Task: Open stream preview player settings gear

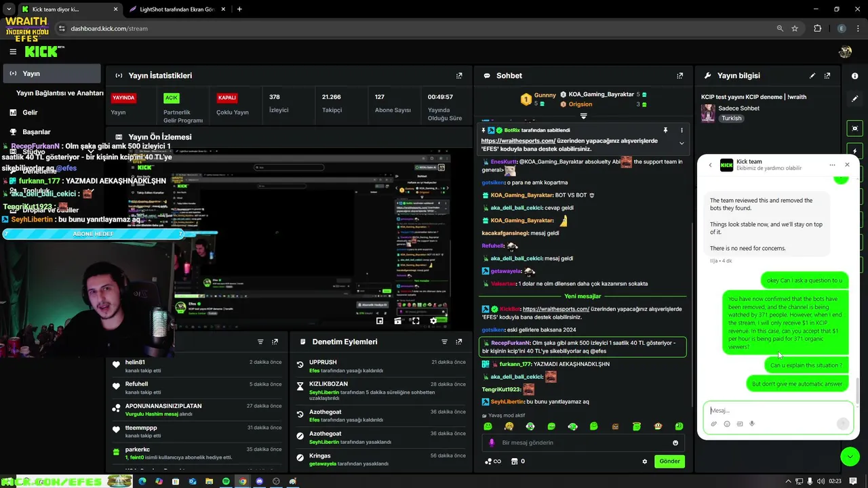Action: [x=434, y=321]
